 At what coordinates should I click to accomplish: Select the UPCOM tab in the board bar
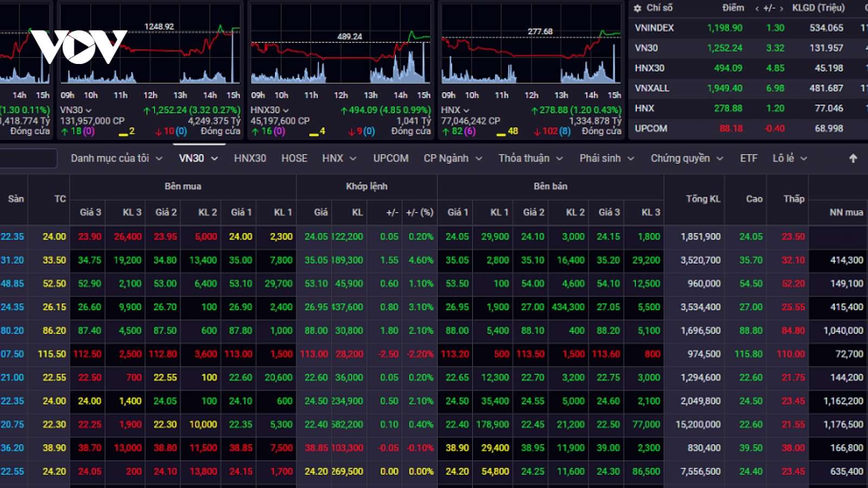391,158
